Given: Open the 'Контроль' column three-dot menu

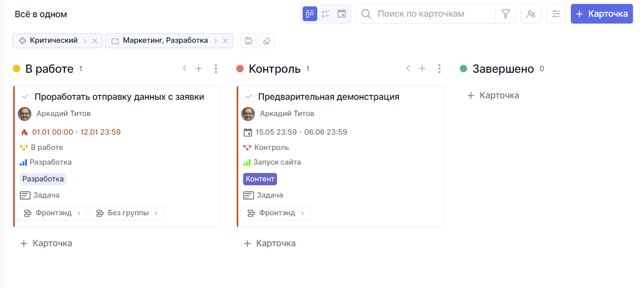Looking at the screenshot, I should click(x=439, y=69).
